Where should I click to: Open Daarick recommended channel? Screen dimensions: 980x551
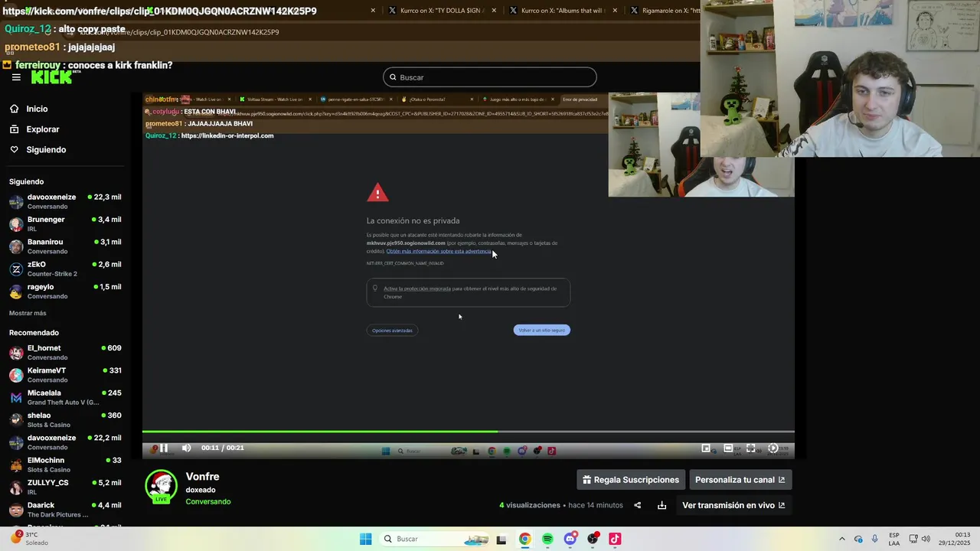pyautogui.click(x=65, y=510)
